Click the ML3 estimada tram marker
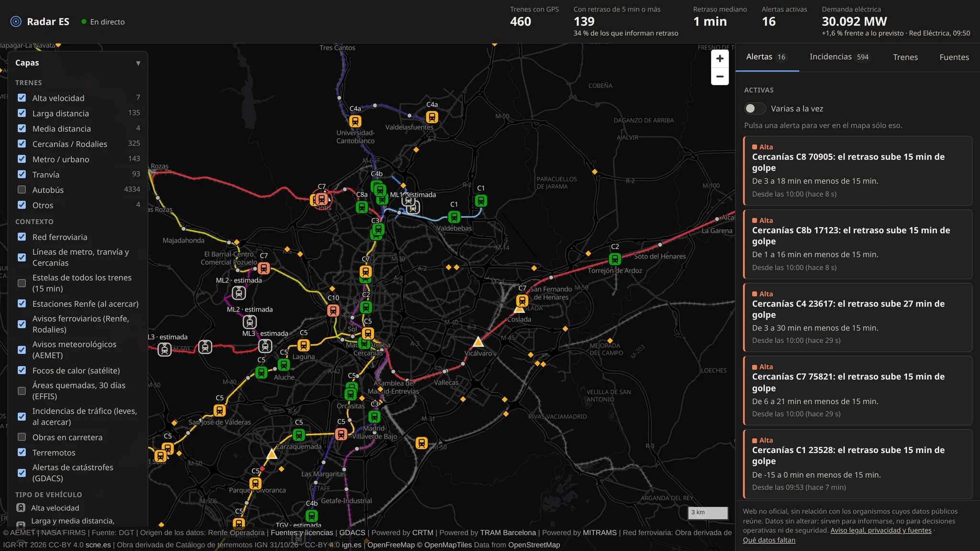 [265, 345]
